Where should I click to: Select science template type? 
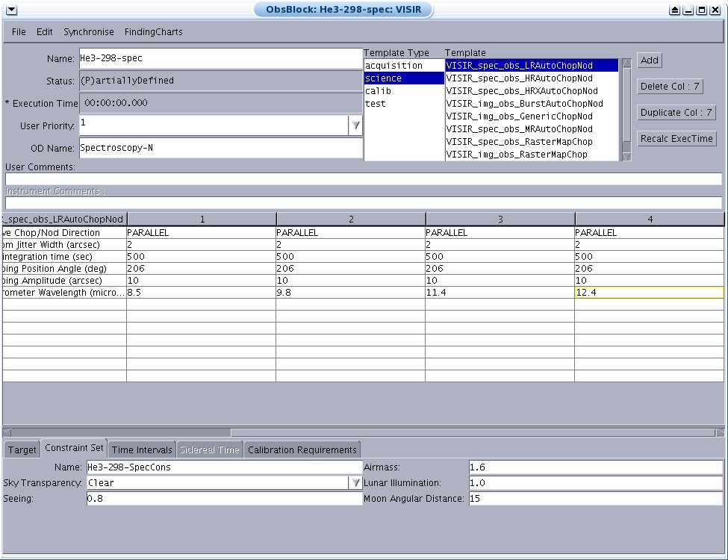click(x=404, y=78)
